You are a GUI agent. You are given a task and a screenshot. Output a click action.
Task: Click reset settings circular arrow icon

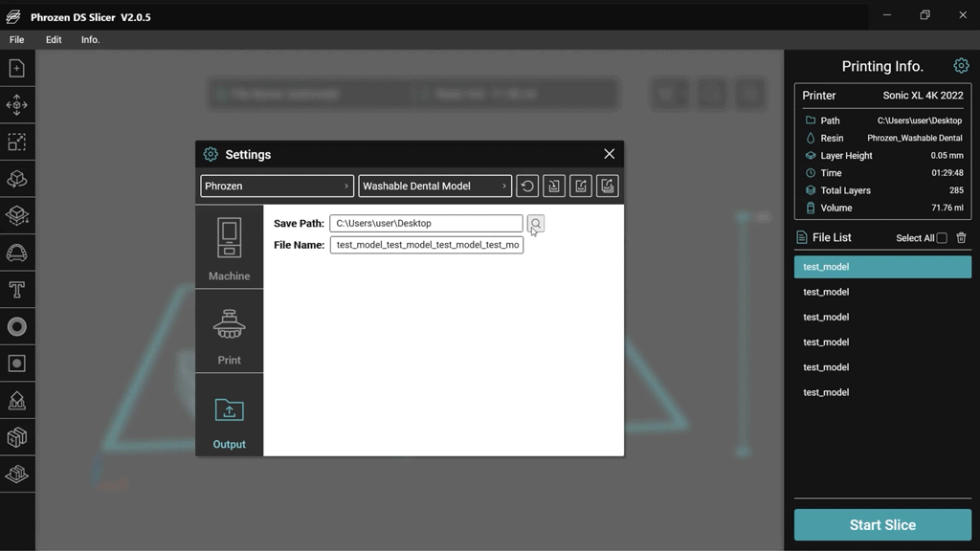click(x=527, y=187)
